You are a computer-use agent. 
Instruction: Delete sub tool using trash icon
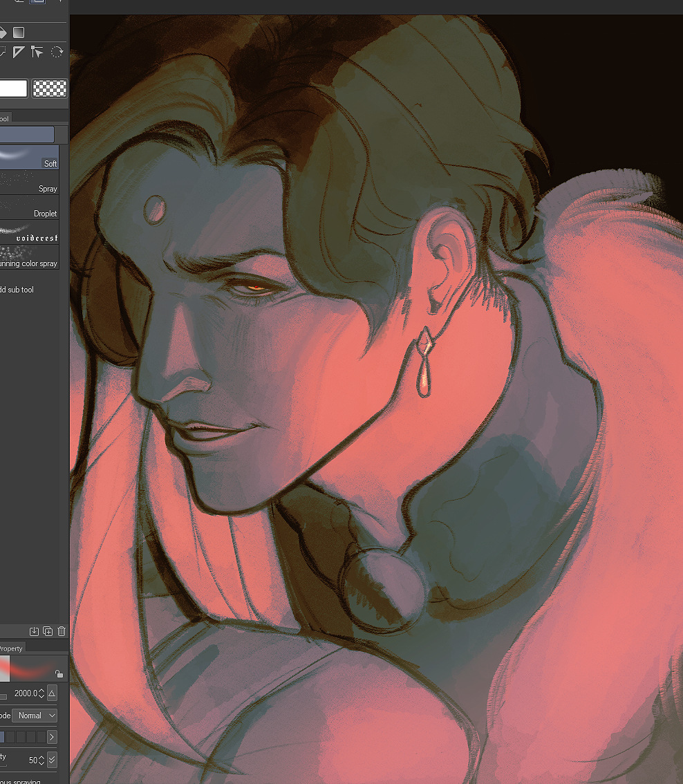[x=62, y=631]
